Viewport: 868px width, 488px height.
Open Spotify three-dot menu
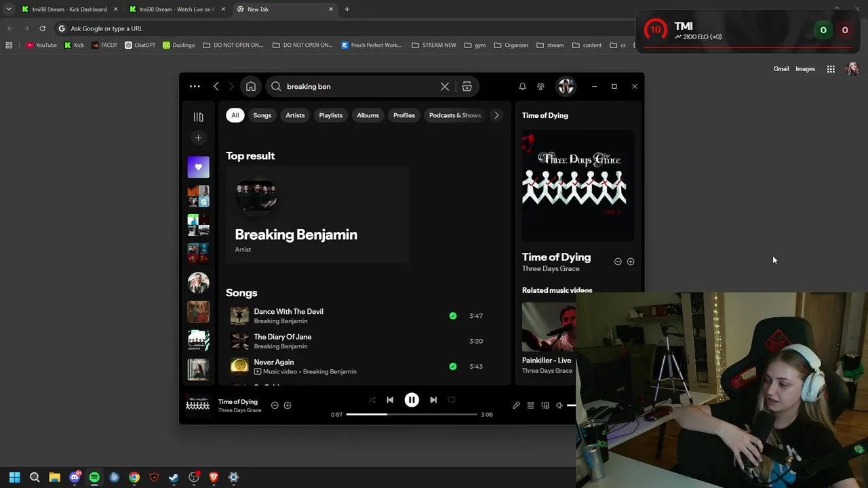tap(195, 86)
